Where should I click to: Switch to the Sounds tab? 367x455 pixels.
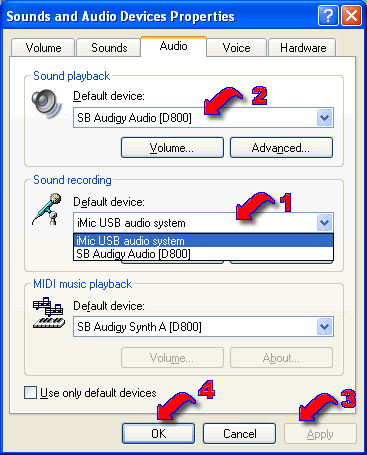click(x=109, y=48)
